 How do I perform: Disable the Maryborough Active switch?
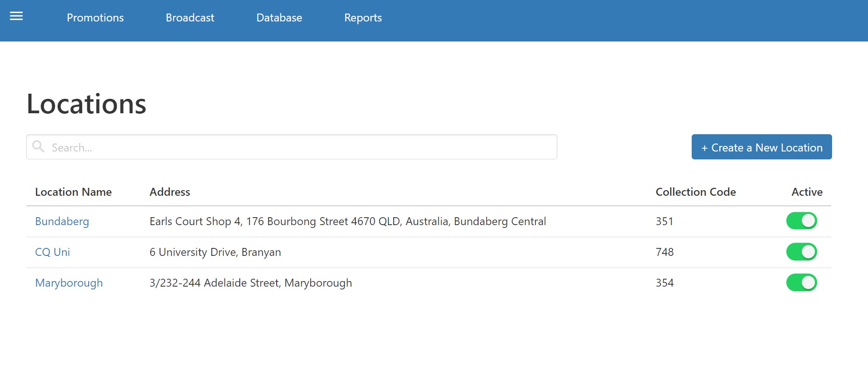pos(801,282)
